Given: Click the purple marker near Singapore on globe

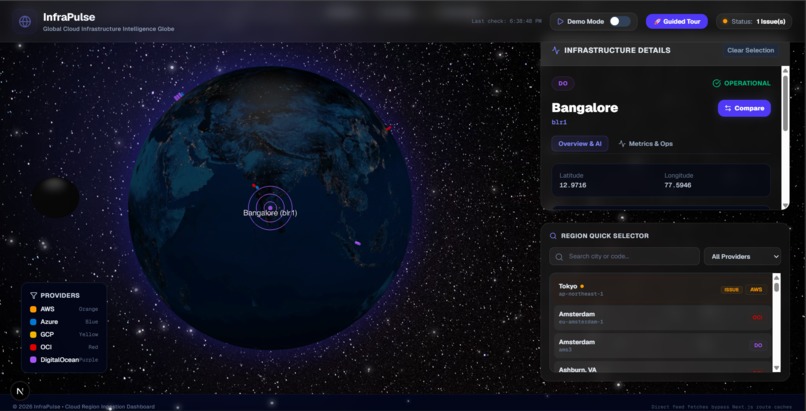Looking at the screenshot, I should click(358, 243).
